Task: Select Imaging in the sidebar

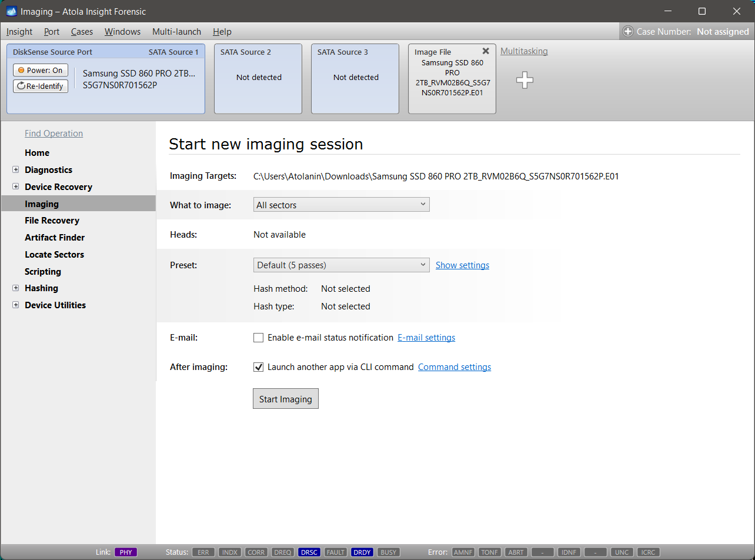Action: 78,204
